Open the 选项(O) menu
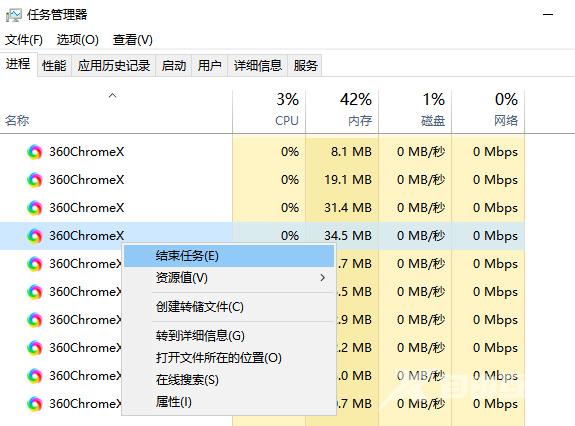 pyautogui.click(x=78, y=40)
